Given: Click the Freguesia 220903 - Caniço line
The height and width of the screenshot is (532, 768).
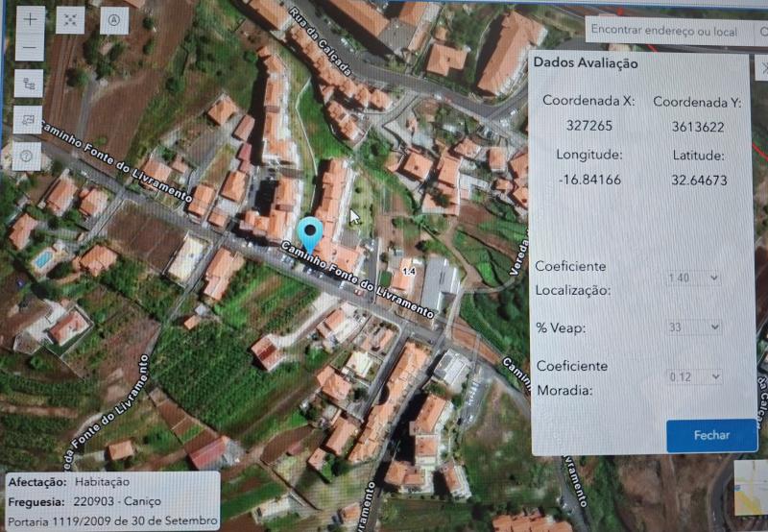Looking at the screenshot, I should pos(84,502).
